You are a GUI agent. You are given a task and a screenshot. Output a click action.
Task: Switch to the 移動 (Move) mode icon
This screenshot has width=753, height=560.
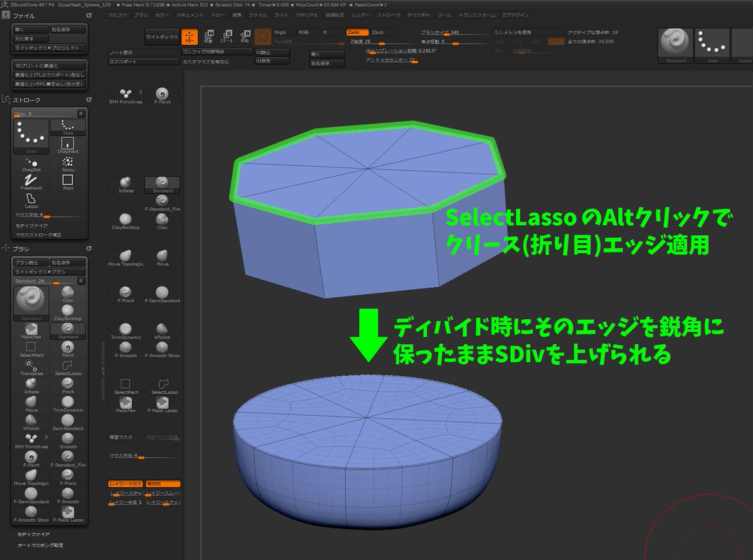pyautogui.click(x=209, y=36)
